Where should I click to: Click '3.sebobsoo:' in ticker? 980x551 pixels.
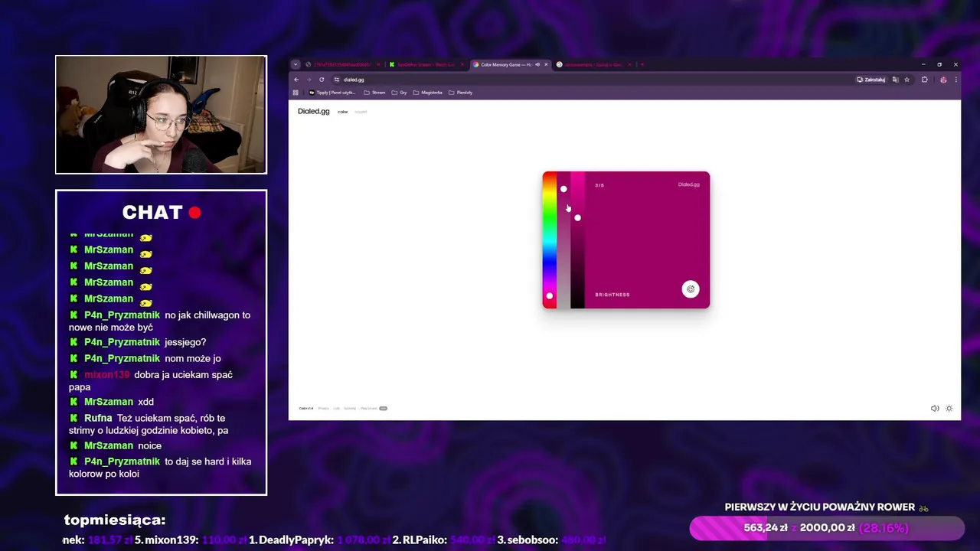pos(528,540)
